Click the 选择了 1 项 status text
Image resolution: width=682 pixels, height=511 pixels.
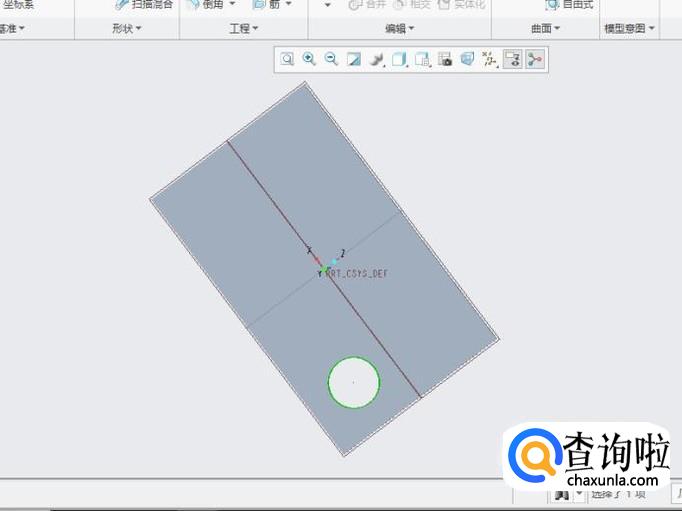pyautogui.click(x=618, y=494)
